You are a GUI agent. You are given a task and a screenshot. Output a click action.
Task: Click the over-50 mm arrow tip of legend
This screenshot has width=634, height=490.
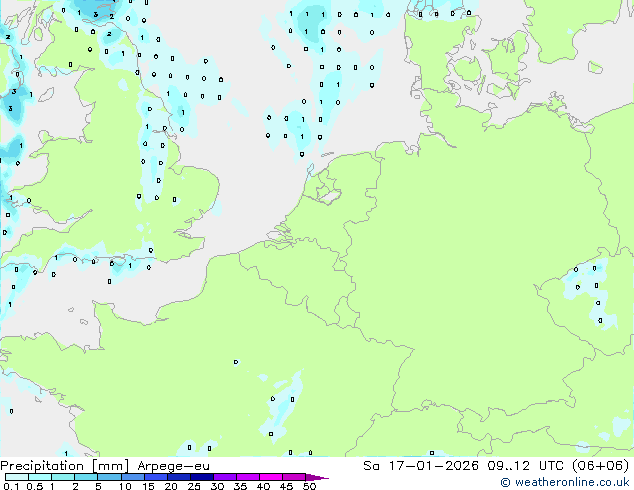coord(317,478)
